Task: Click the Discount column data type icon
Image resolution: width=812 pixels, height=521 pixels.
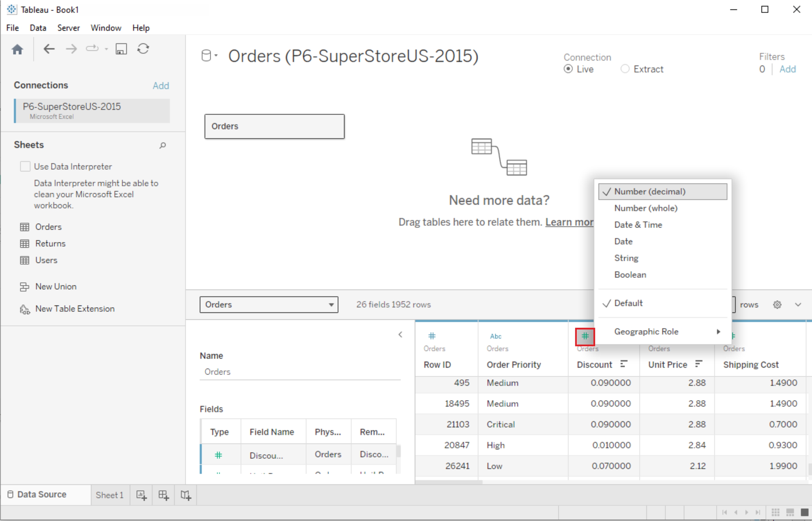Action: [585, 336]
